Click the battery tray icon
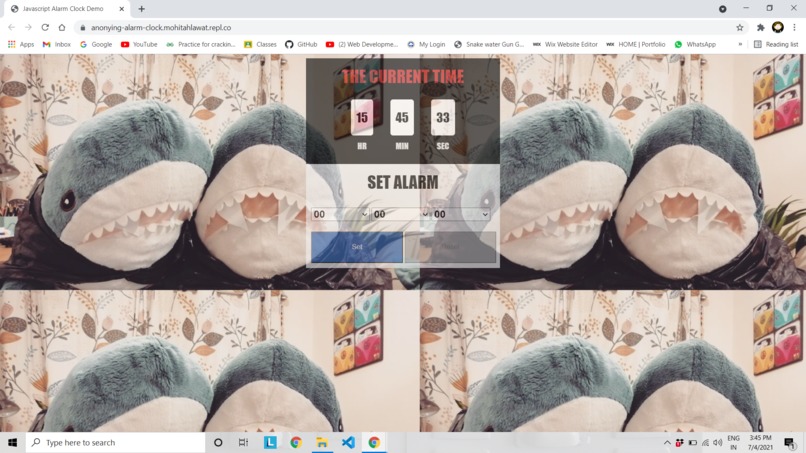 pos(693,442)
